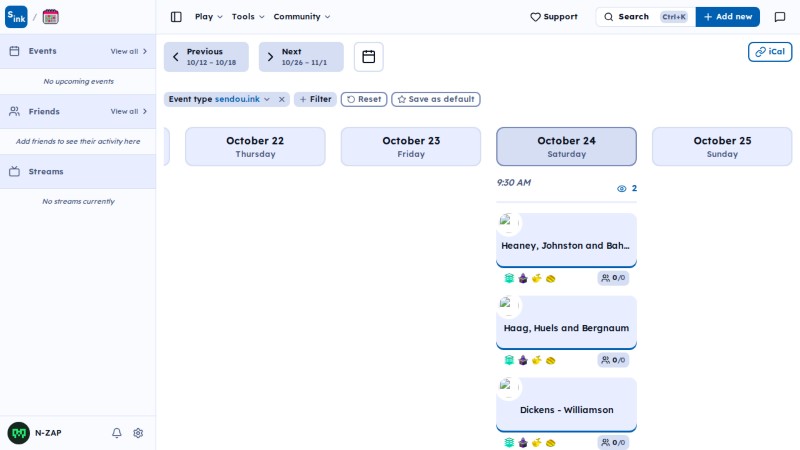Click the Haag, Huels event avatar image
The width and height of the screenshot is (800, 450).
[508, 305]
